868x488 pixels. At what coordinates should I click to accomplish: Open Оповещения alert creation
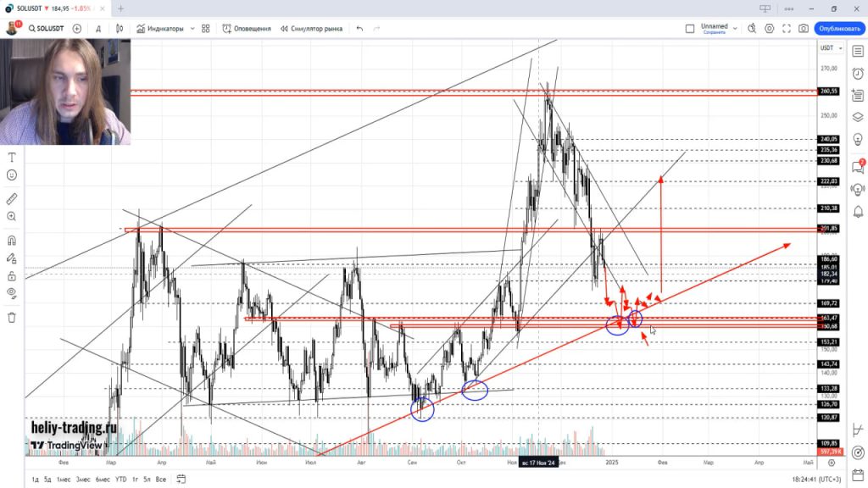pyautogui.click(x=247, y=28)
